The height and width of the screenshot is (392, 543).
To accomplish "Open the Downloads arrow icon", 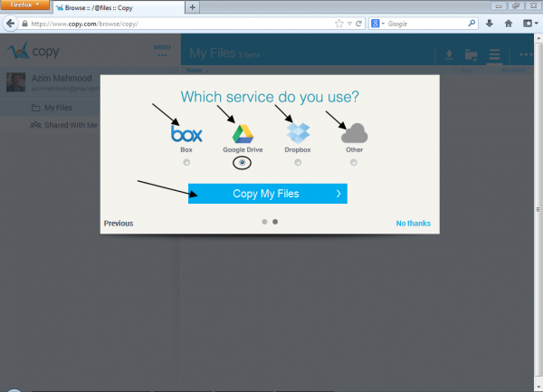I will pyautogui.click(x=490, y=24).
